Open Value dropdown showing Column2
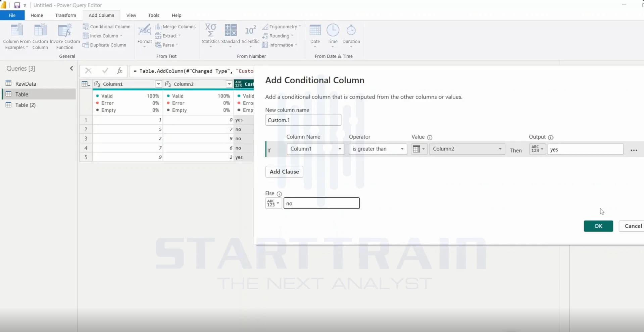 pos(467,149)
